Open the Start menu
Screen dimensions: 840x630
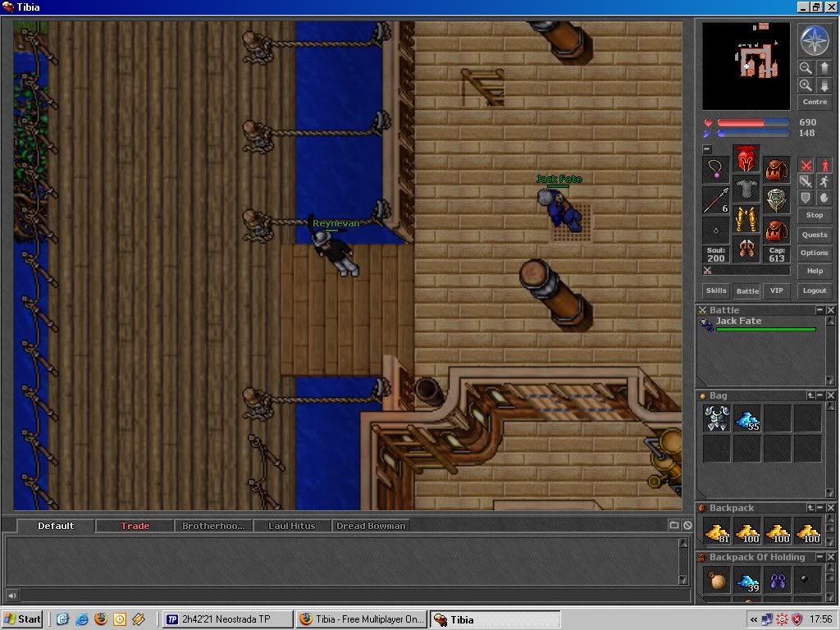click(x=22, y=619)
